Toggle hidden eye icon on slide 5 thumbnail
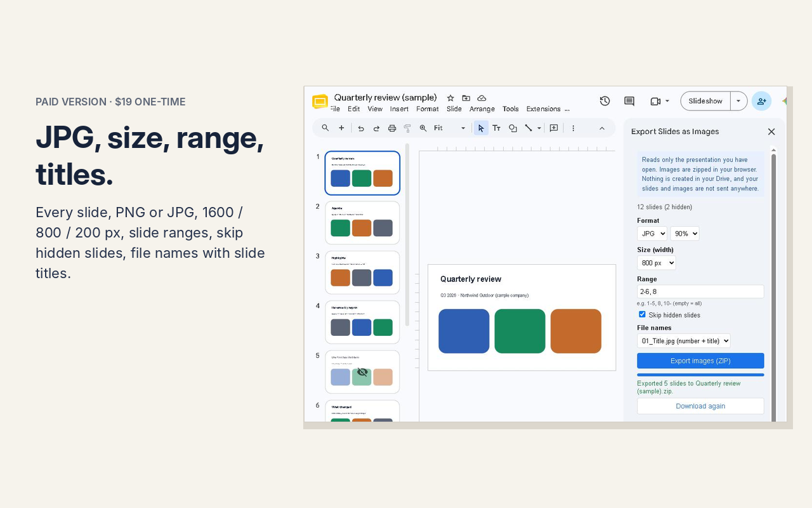Screen dimensions: 812x508 pyautogui.click(x=362, y=372)
